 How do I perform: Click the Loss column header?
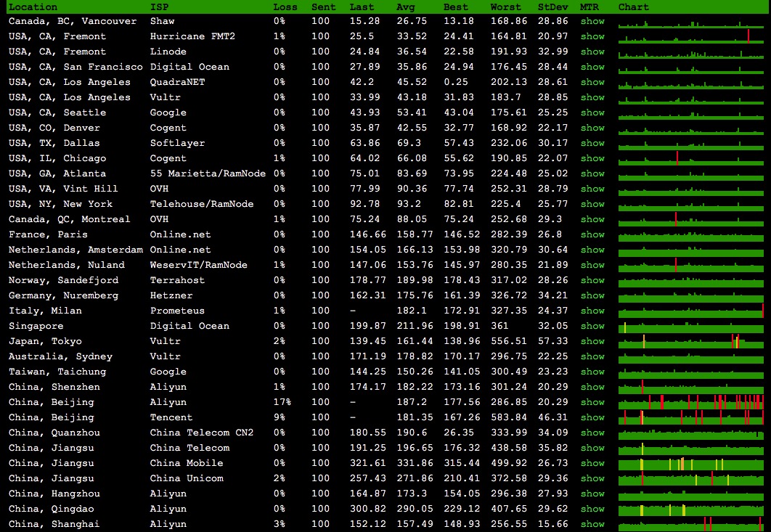(285, 7)
